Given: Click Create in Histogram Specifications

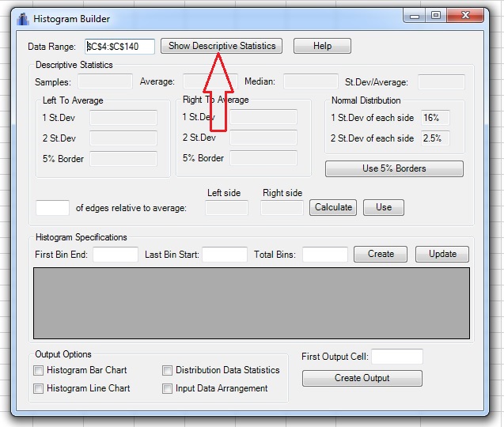Looking at the screenshot, I should pos(381,254).
